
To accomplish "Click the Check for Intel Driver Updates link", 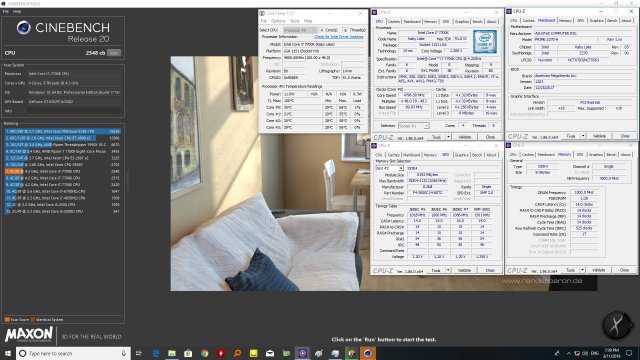I will 338,37.
